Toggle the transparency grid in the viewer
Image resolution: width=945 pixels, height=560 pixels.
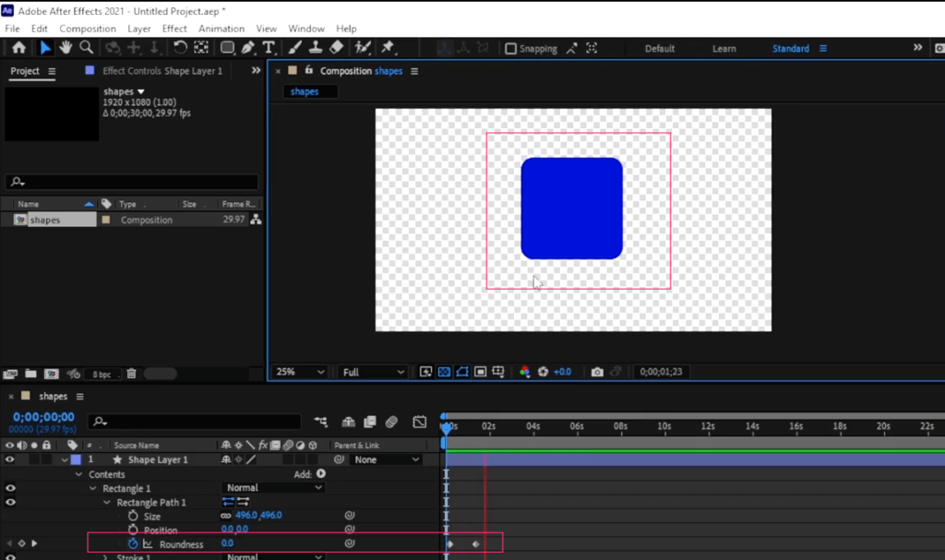443,371
